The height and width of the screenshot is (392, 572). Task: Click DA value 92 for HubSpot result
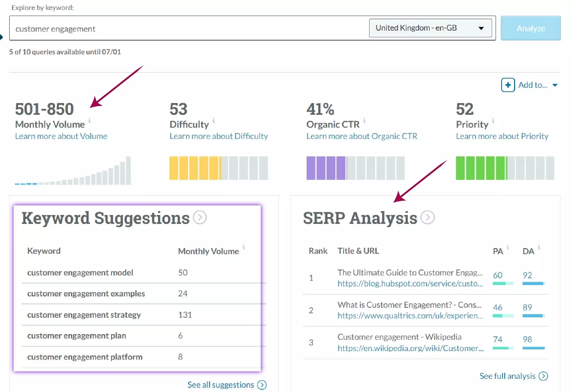(x=527, y=275)
